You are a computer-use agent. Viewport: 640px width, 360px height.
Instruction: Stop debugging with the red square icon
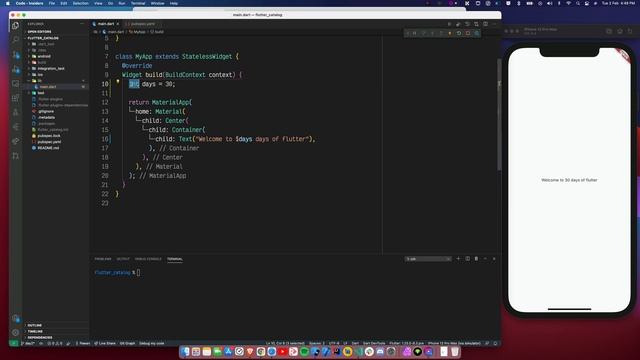click(x=468, y=33)
